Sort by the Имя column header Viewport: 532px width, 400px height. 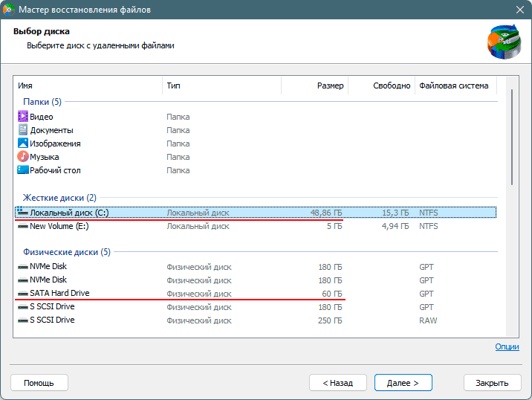click(88, 86)
